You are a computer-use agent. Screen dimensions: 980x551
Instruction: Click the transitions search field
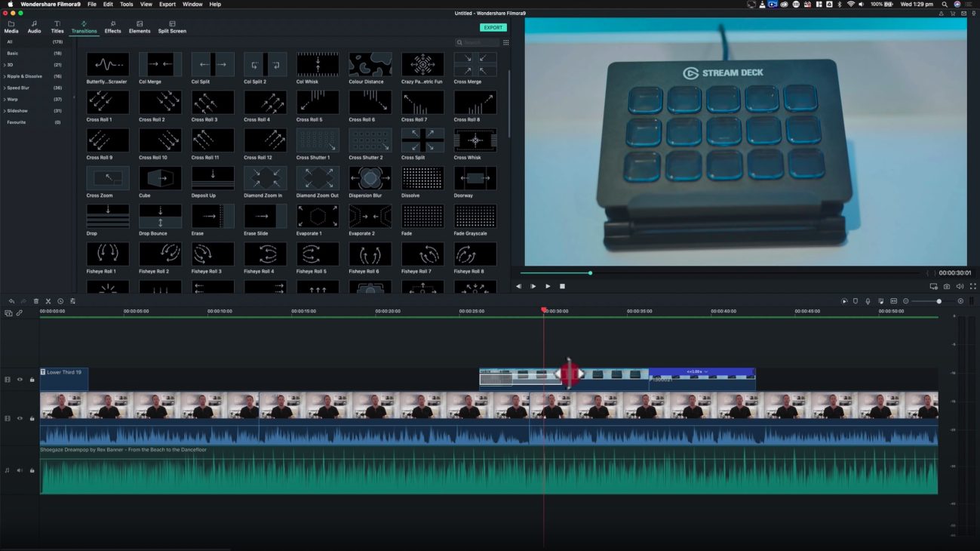(x=478, y=42)
